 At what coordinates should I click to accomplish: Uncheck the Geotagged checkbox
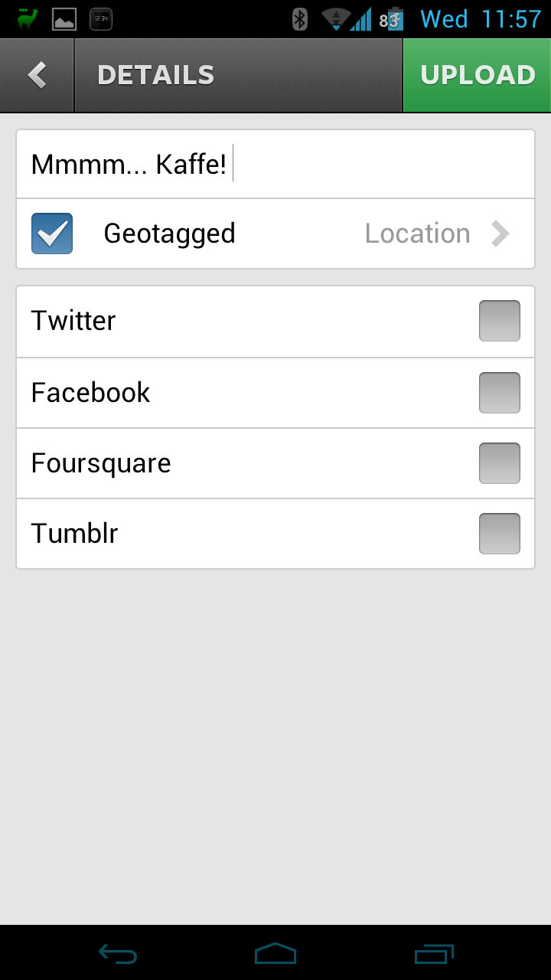[x=52, y=234]
